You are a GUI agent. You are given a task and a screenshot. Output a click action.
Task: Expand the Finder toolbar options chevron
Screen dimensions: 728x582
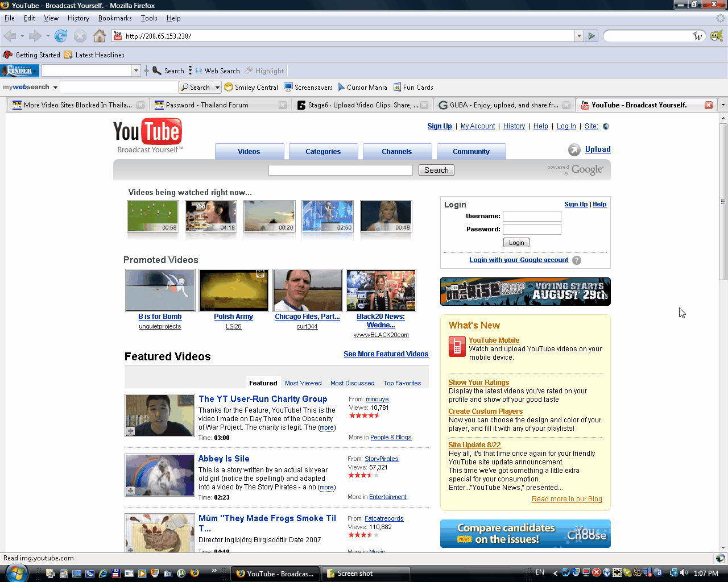[x=190, y=70]
